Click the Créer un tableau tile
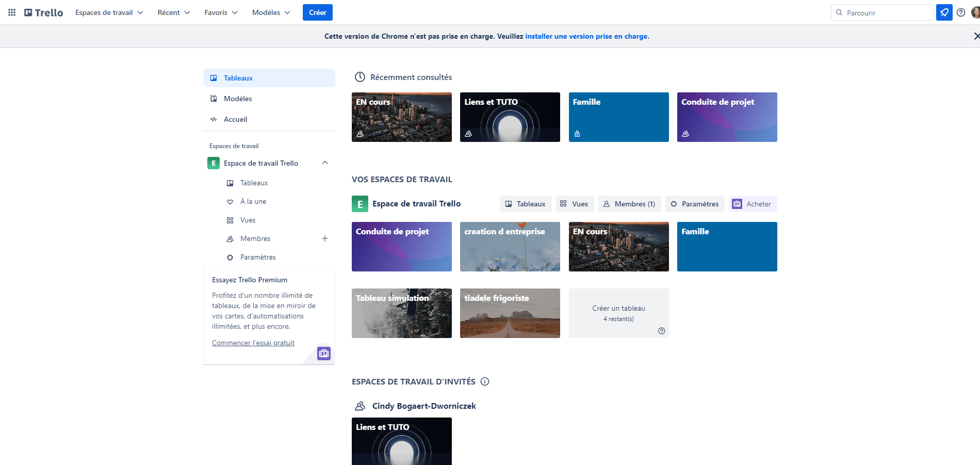Screen dimensions: 980x465 pyautogui.click(x=619, y=313)
